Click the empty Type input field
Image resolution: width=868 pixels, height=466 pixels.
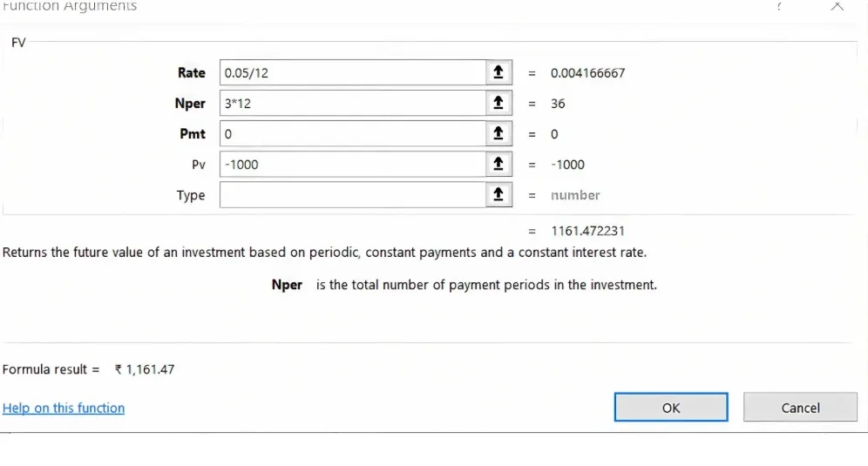click(x=352, y=195)
